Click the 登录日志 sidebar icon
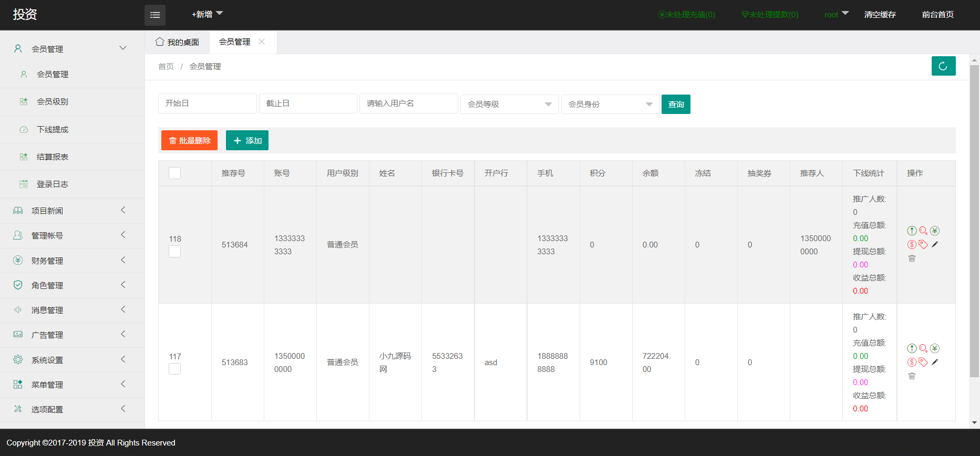Viewport: 980px width, 456px height. (24, 184)
